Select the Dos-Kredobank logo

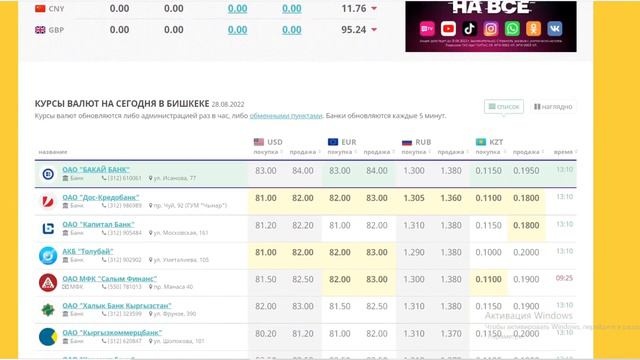tap(48, 201)
